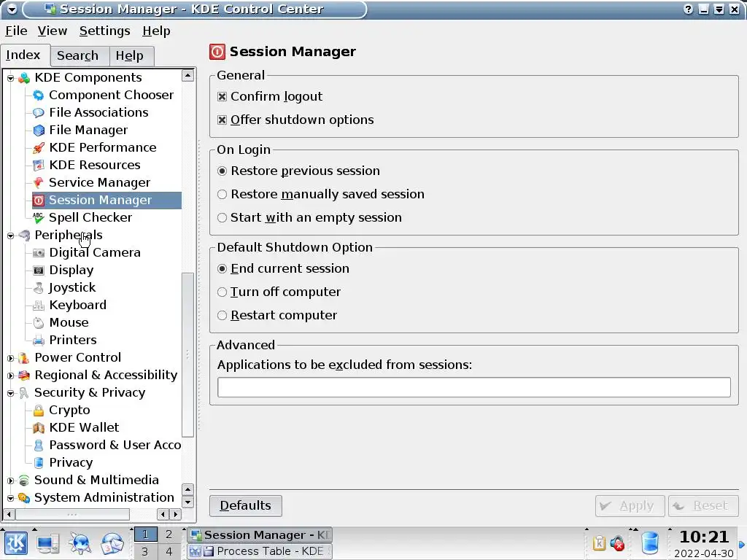Open window menu arrow in title bar
The width and height of the screenshot is (747, 560).
[x=12, y=9]
